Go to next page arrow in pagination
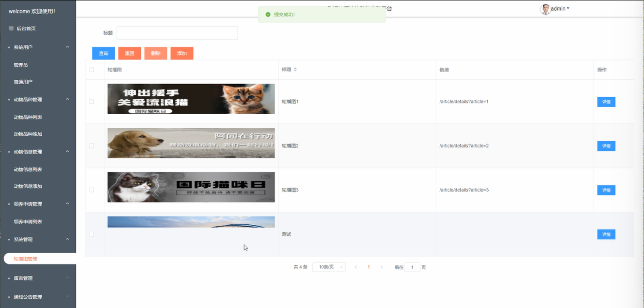This screenshot has height=308, width=644. pos(382,267)
